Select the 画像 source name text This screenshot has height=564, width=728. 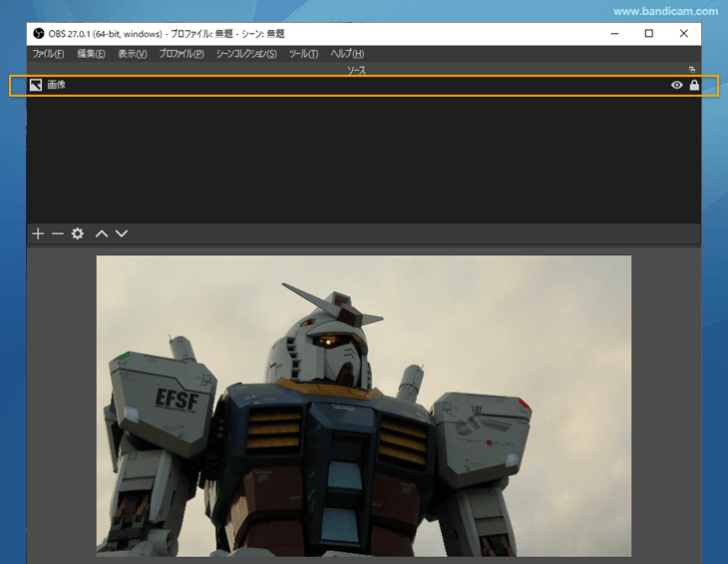coord(57,85)
